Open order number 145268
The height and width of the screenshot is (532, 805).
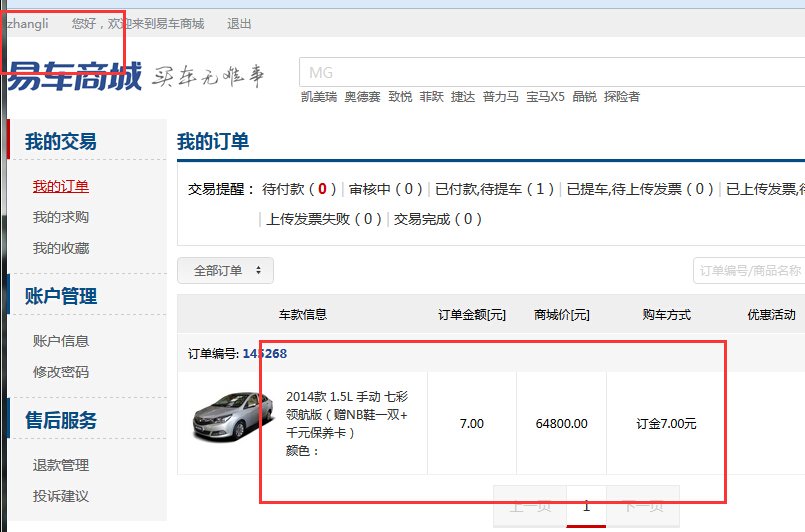tap(264, 354)
